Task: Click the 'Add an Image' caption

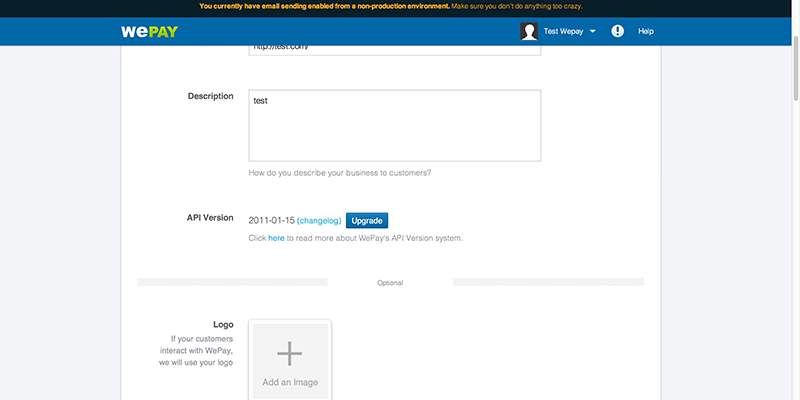Action: click(x=290, y=383)
